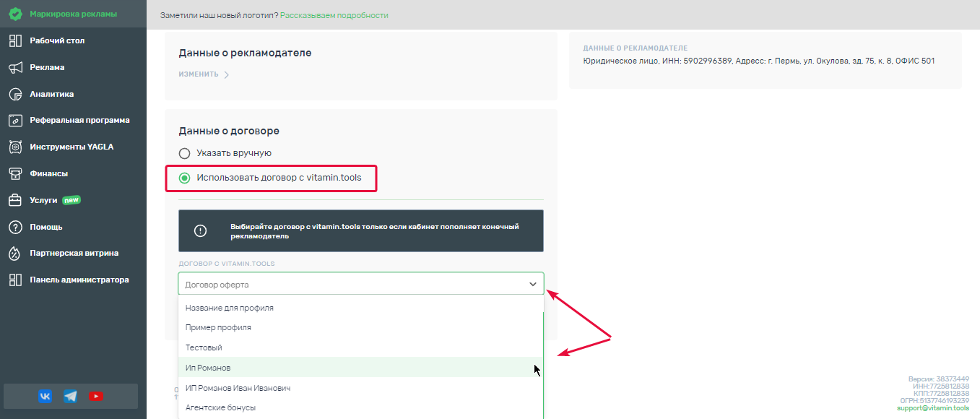Image resolution: width=980 pixels, height=419 pixels.
Task: Click the warning info icon in notice
Action: pos(201,230)
